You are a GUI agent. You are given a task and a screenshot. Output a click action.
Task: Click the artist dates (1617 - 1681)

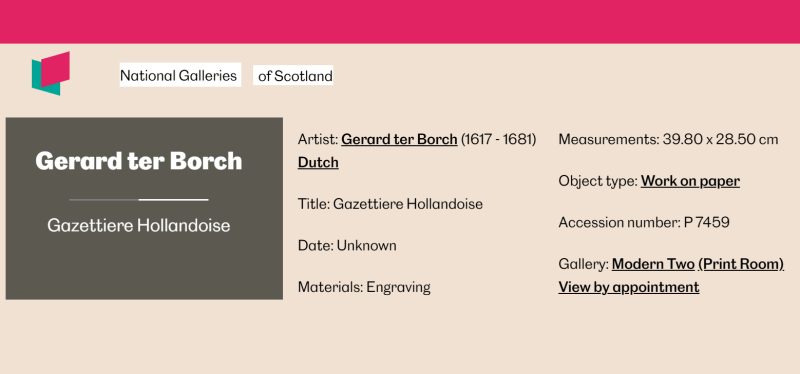coord(498,139)
